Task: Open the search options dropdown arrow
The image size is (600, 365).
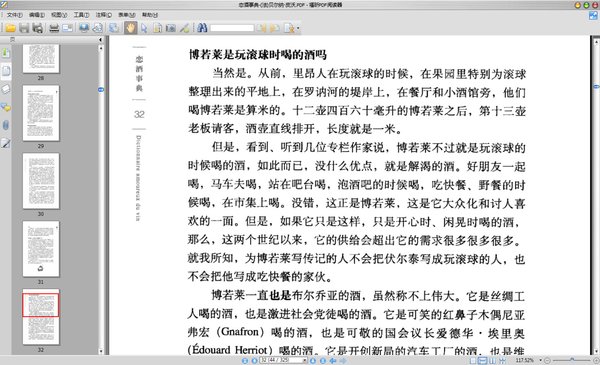Action: point(298,28)
